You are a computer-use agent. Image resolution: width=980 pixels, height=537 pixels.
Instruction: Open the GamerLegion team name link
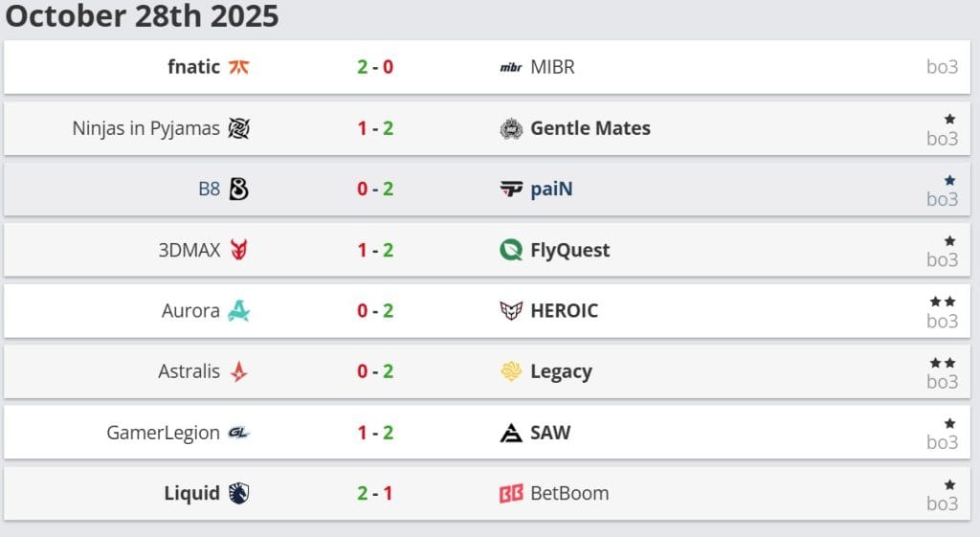pos(163,433)
